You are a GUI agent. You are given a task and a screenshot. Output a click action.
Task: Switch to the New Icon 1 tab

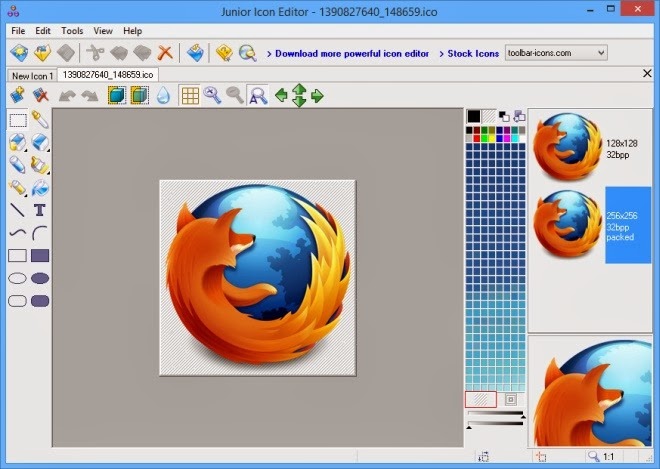pyautogui.click(x=31, y=75)
